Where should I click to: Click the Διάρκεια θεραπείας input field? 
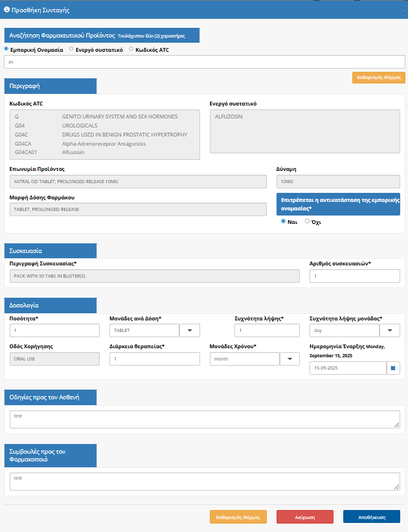tap(154, 359)
